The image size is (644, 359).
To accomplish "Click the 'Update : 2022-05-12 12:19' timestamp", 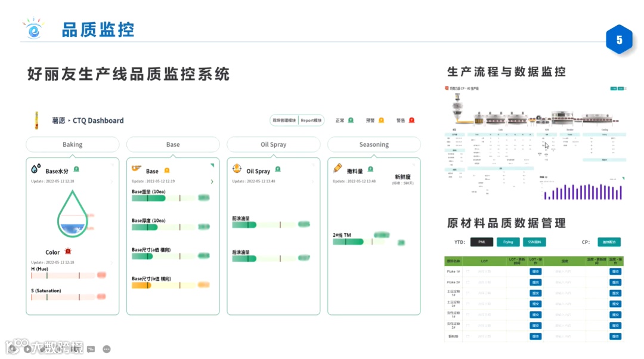I will pyautogui.click(x=153, y=181).
